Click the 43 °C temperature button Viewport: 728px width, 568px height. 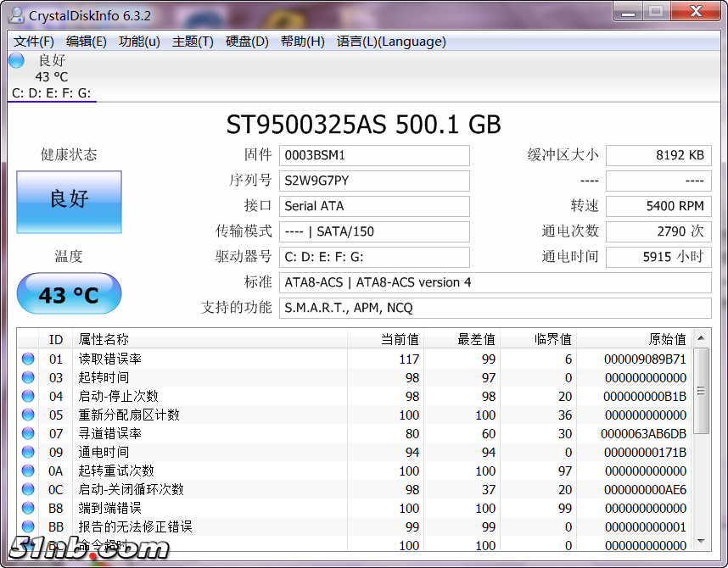(x=69, y=294)
